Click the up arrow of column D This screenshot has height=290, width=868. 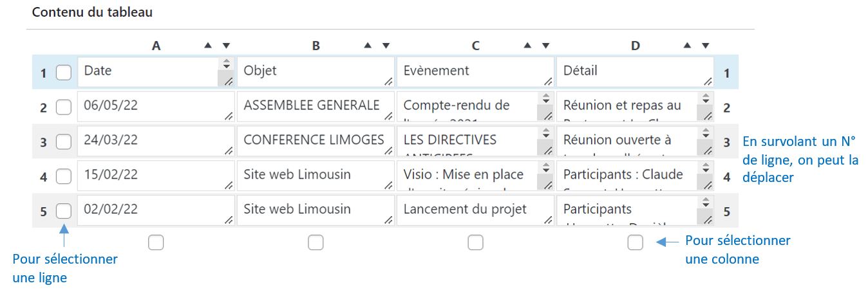point(687,46)
